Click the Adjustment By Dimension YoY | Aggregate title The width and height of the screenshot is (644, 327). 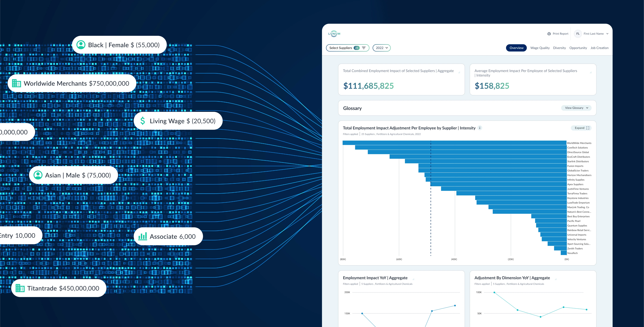point(512,278)
